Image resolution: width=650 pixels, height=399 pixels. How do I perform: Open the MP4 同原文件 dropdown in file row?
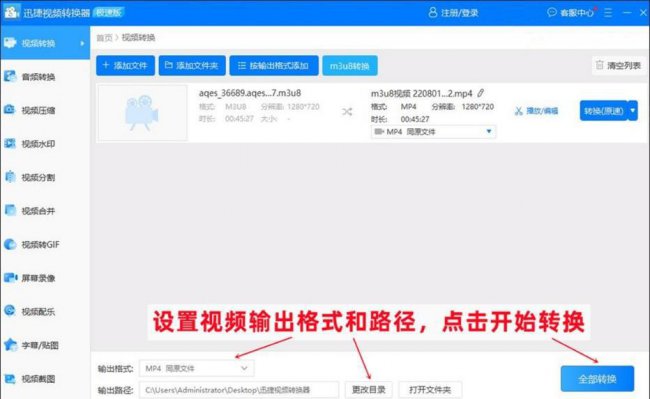(433, 132)
